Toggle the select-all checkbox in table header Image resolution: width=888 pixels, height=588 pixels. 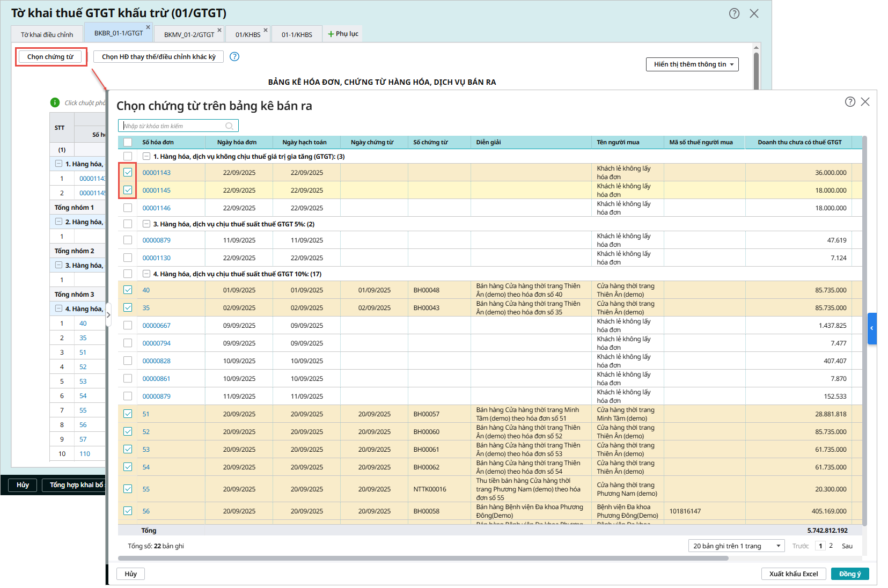click(x=128, y=142)
